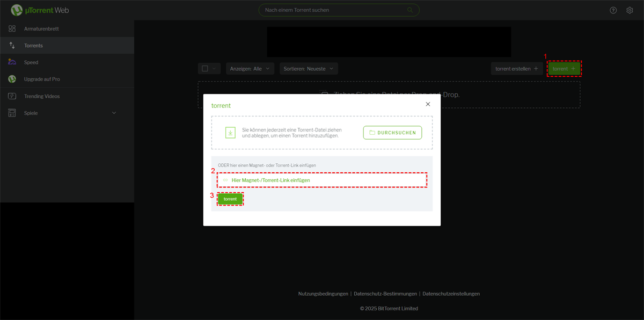
Task: Open the settings gear icon
Action: pyautogui.click(x=630, y=10)
